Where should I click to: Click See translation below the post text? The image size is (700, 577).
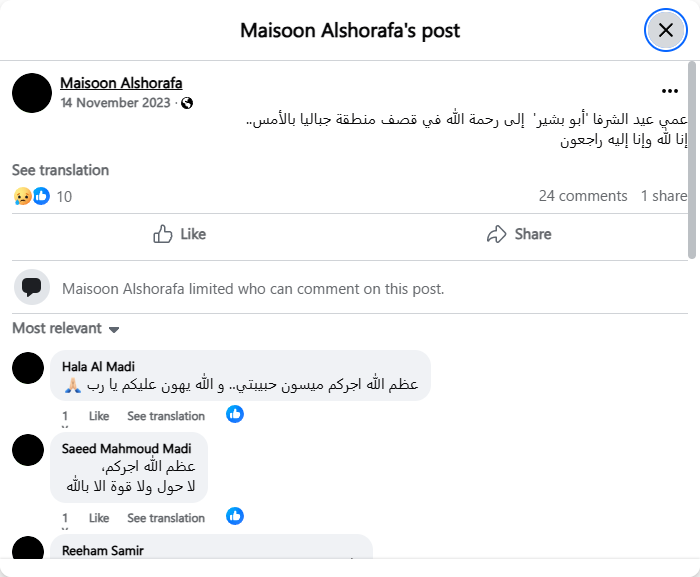(x=60, y=170)
